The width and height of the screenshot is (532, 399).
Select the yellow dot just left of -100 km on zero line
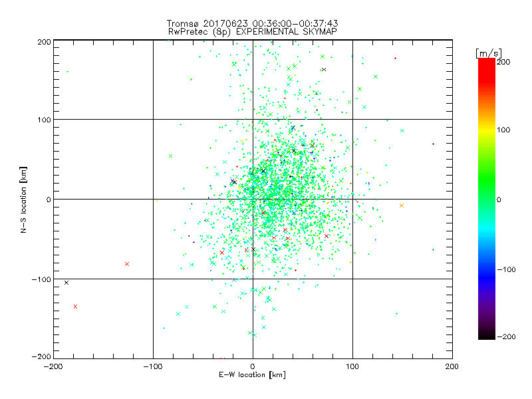tap(157, 201)
